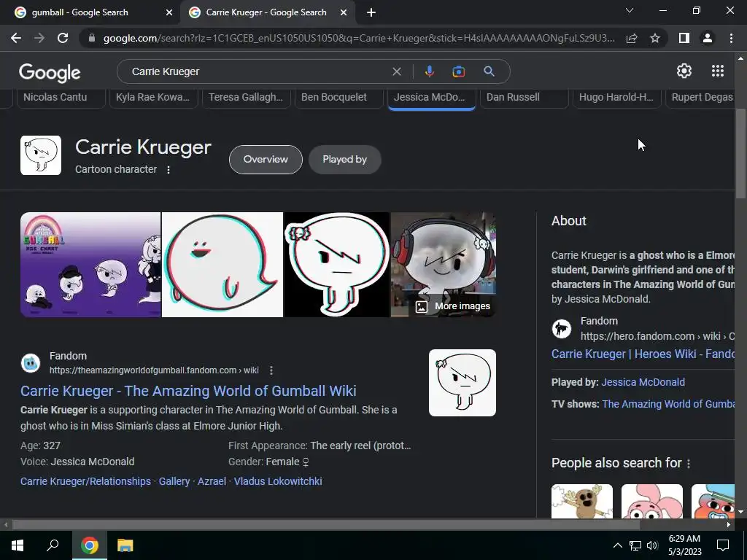Screen dimensions: 747x560
Task: Select Nicolas Cantu cast chip
Action: (61, 98)
